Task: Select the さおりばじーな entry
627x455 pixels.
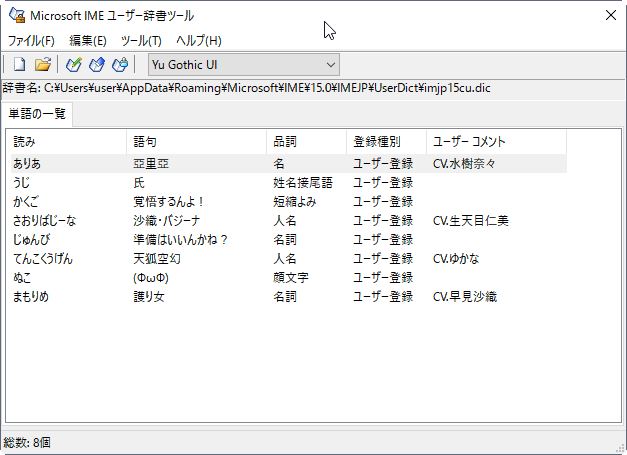Action: click(x=44, y=221)
